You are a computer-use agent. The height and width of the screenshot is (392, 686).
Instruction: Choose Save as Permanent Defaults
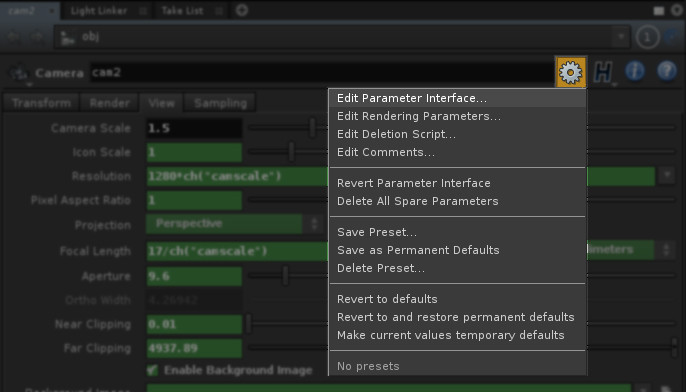tap(457, 250)
